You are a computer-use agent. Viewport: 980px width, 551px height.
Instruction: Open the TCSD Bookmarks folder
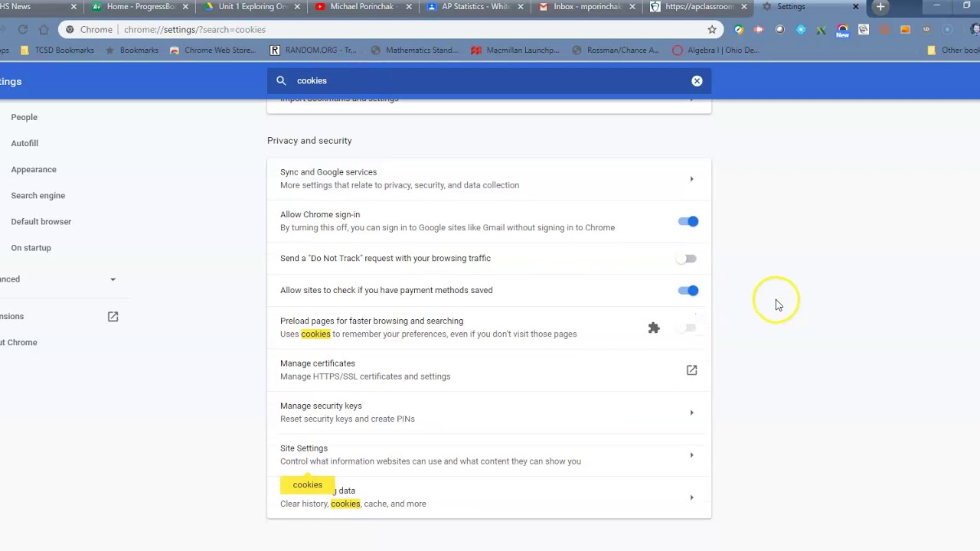[x=57, y=51]
